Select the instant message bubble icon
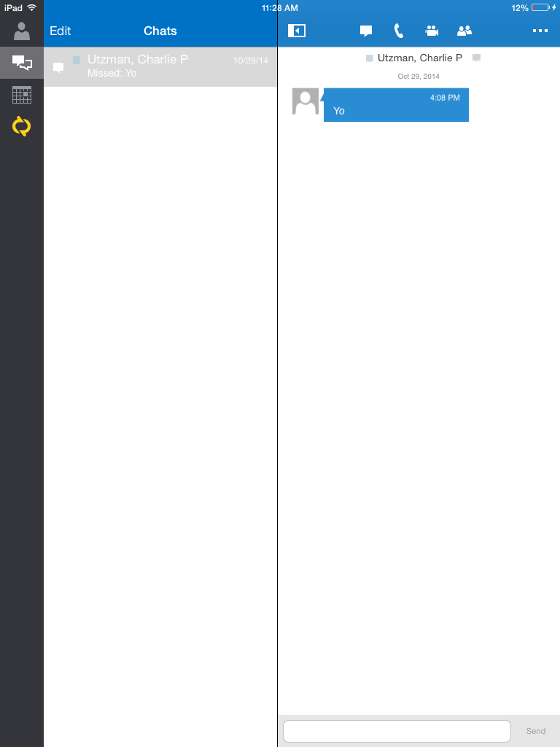The height and width of the screenshot is (747, 560). (366, 31)
